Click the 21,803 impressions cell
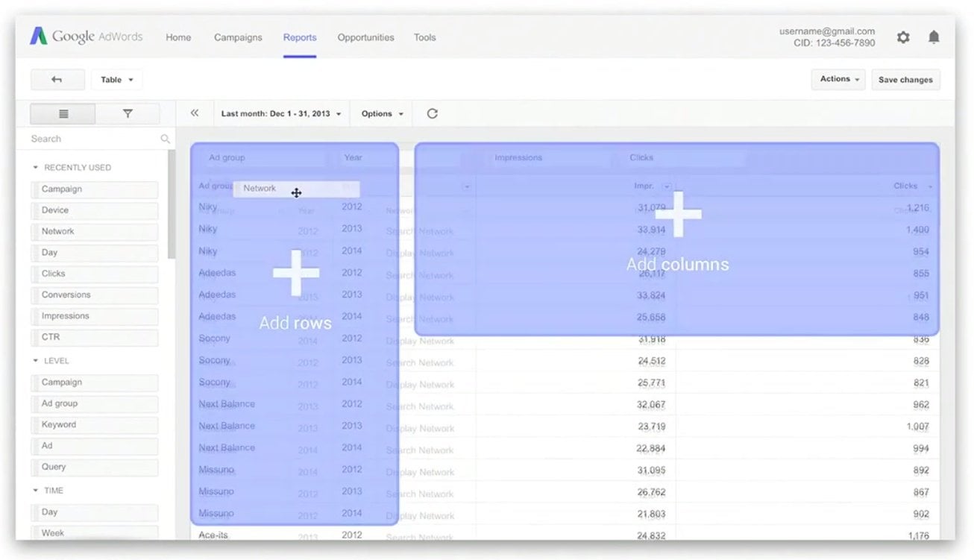Image resolution: width=974 pixels, height=560 pixels. click(651, 514)
